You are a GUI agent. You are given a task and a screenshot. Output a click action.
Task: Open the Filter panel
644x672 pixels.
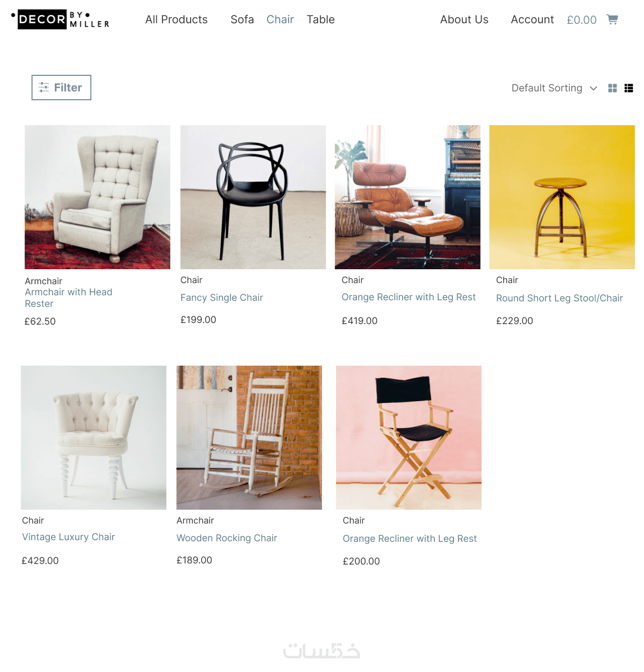[x=61, y=88]
